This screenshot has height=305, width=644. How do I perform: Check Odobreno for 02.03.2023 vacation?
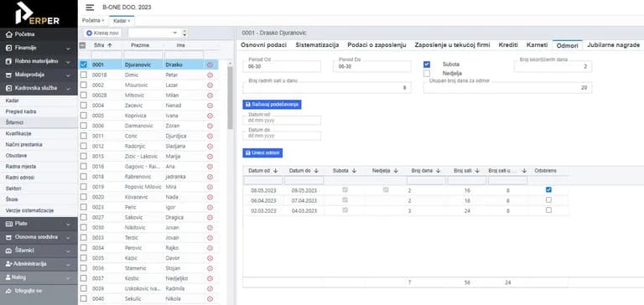click(x=548, y=209)
